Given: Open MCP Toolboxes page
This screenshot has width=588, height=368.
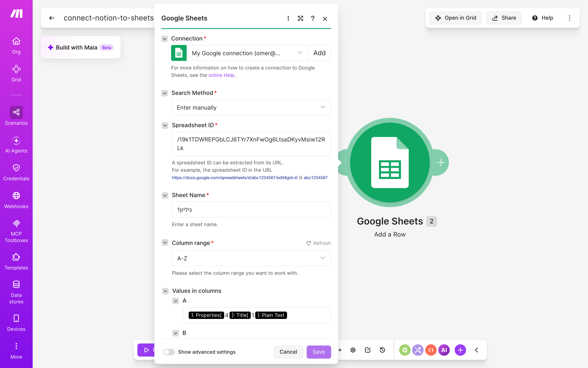Looking at the screenshot, I should pyautogui.click(x=16, y=231).
